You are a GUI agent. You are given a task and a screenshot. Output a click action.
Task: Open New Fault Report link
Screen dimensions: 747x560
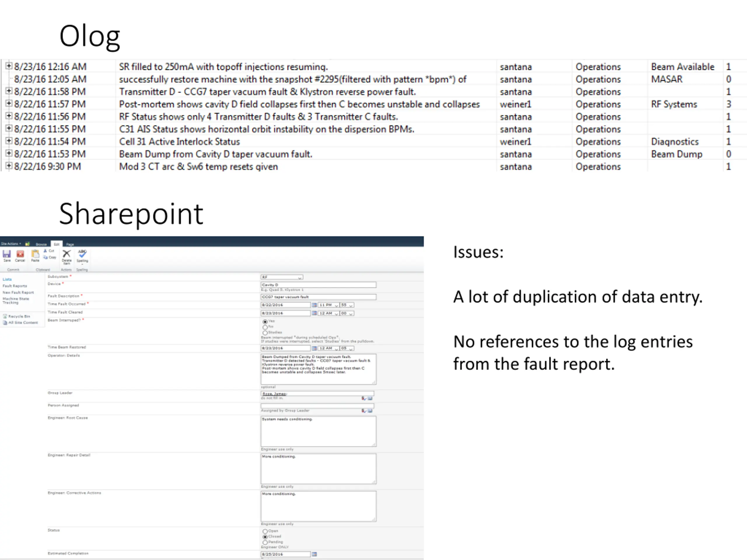pos(18,292)
